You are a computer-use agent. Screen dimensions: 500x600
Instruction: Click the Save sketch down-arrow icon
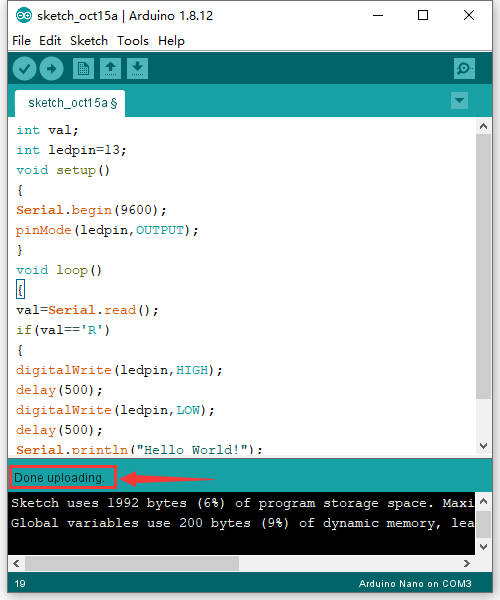[137, 69]
